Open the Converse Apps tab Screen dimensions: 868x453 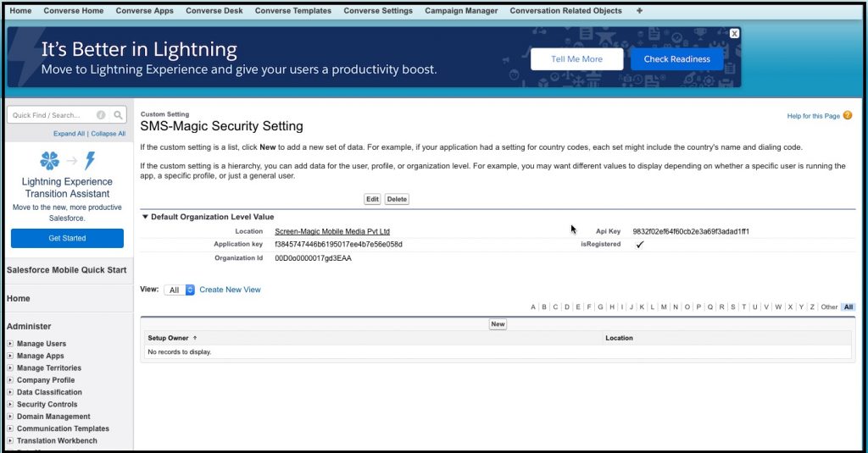[144, 10]
